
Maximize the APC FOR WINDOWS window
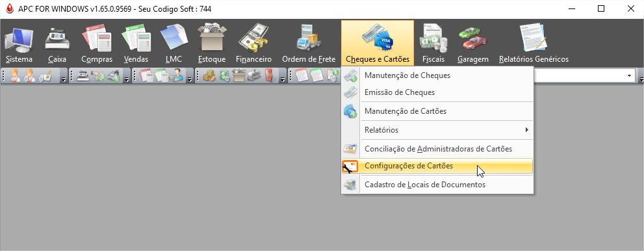click(601, 8)
